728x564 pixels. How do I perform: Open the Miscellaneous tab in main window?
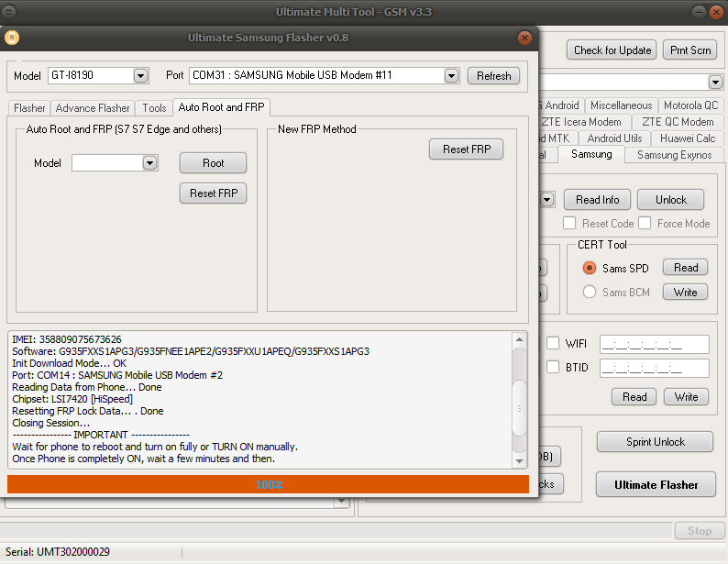coord(621,105)
